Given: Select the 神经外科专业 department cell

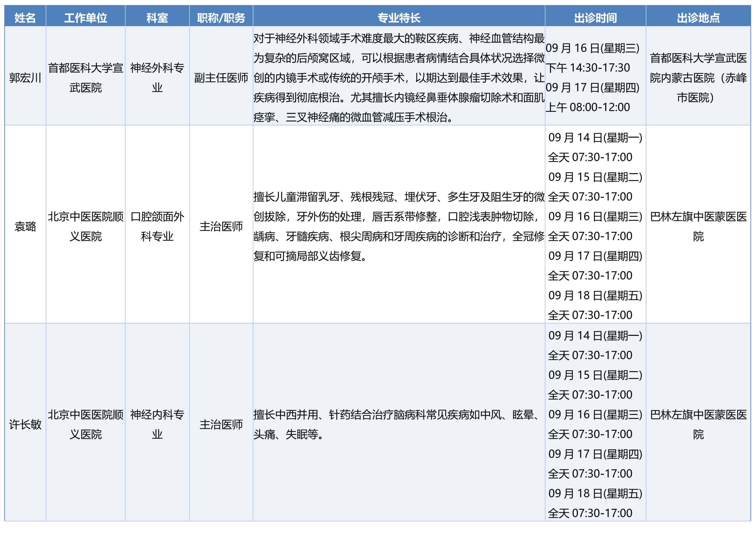Looking at the screenshot, I should click(157, 78).
